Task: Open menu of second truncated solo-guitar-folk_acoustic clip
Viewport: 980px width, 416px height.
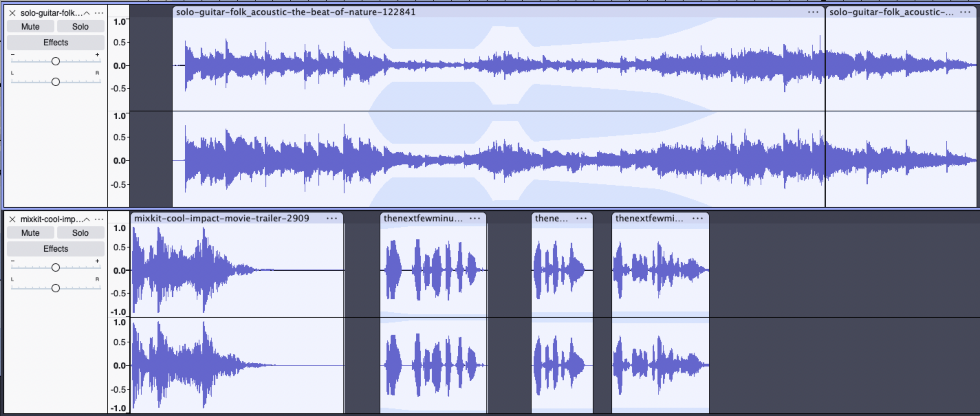Action: [x=965, y=12]
